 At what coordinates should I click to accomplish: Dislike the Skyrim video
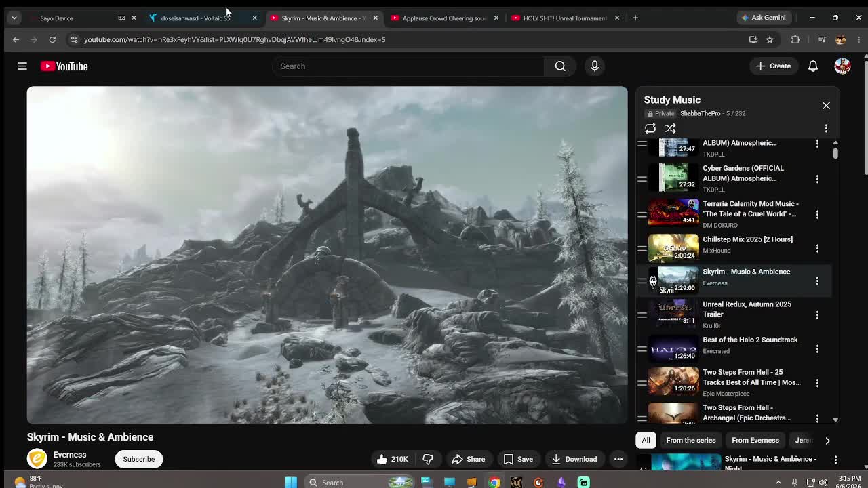[428, 459]
